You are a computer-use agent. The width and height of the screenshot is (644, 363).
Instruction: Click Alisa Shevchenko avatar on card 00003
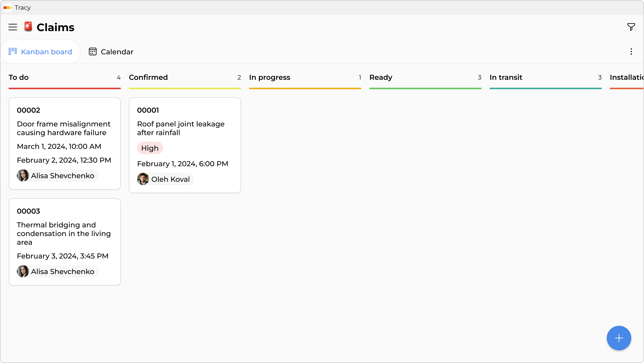point(23,271)
